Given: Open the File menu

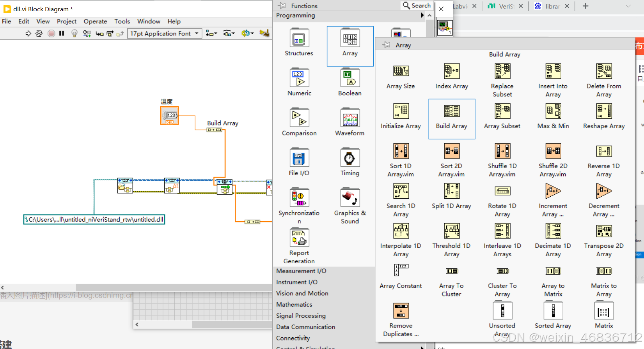Looking at the screenshot, I should (x=7, y=21).
